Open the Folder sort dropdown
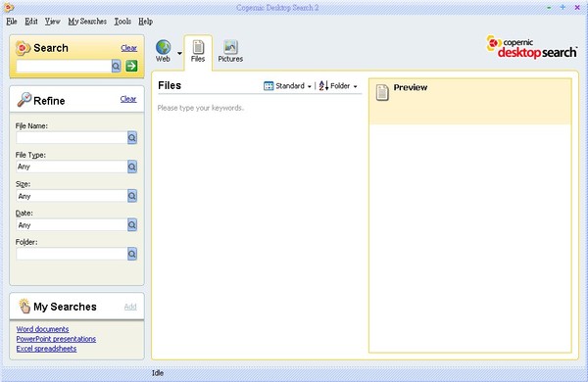 point(338,86)
